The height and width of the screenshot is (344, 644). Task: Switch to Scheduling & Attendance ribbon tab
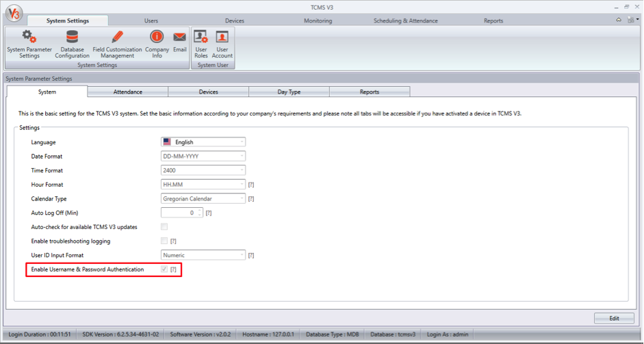click(x=405, y=21)
